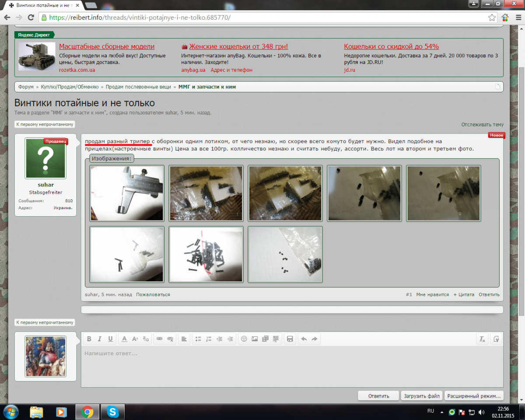Open the caliper photo thumbnail
Screen dimensions: 525x420
pos(127,193)
